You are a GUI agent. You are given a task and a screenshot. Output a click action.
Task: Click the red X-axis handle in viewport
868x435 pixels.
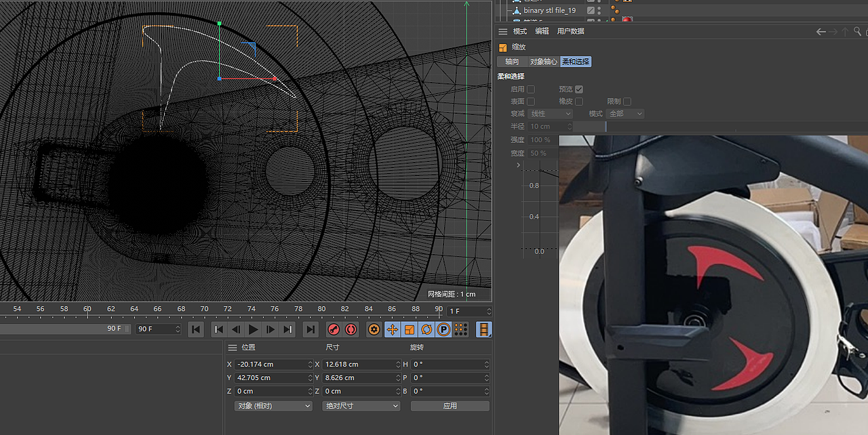coord(274,79)
